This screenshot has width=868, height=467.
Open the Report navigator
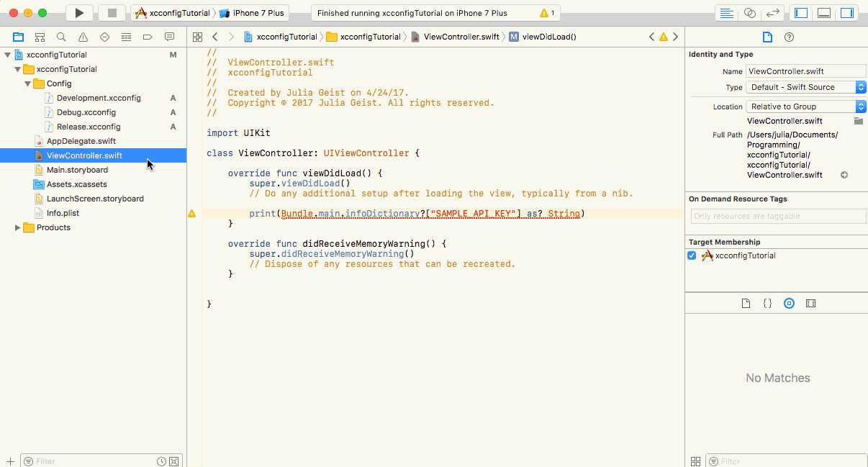point(169,37)
